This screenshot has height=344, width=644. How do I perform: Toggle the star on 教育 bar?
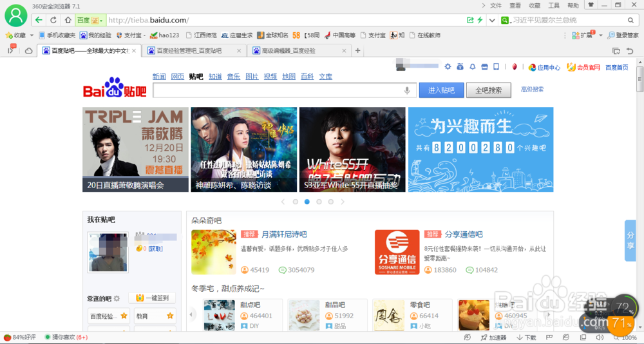pos(170,316)
